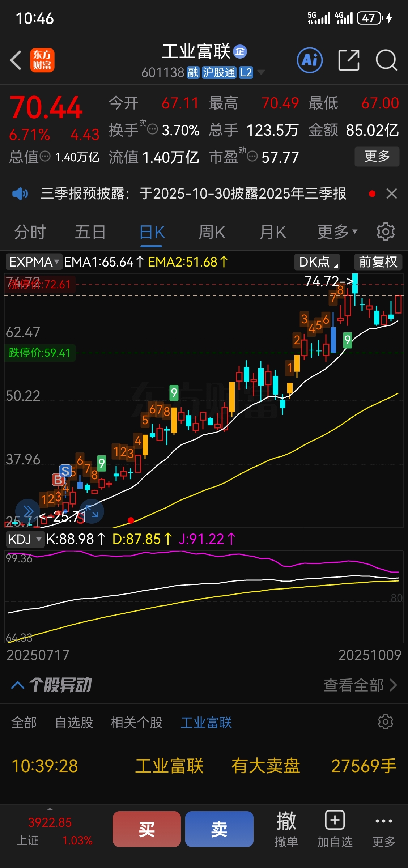Switch to the 五日 tab
408x868 pixels.
(x=90, y=232)
